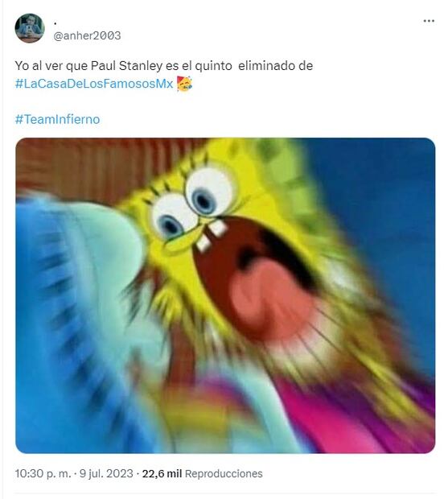
Task: Click the 22,6 mil view count
Action: tap(162, 473)
